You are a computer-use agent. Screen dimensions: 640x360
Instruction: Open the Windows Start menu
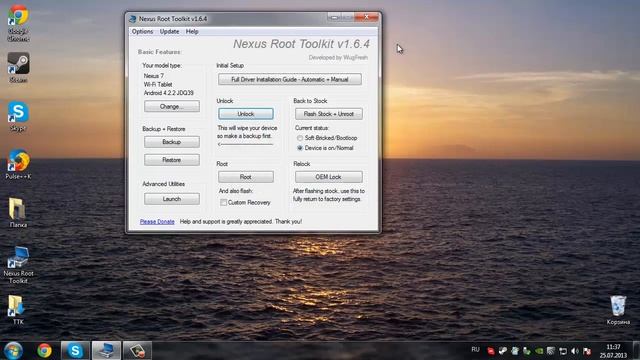click(13, 351)
